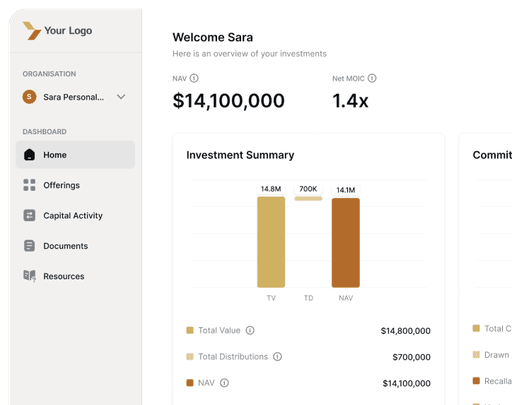Click the NAV bar in Investment Summary chart
512x405 pixels.
(346, 243)
